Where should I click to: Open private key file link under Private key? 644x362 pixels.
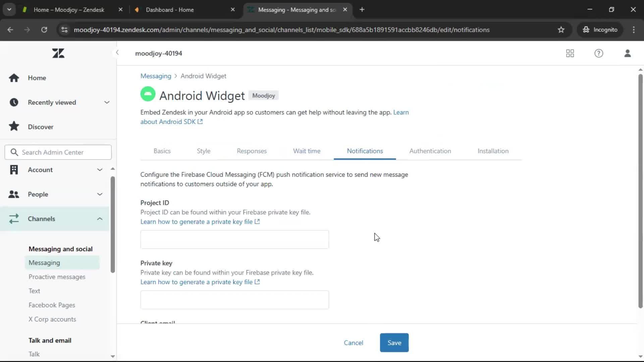coord(200,282)
